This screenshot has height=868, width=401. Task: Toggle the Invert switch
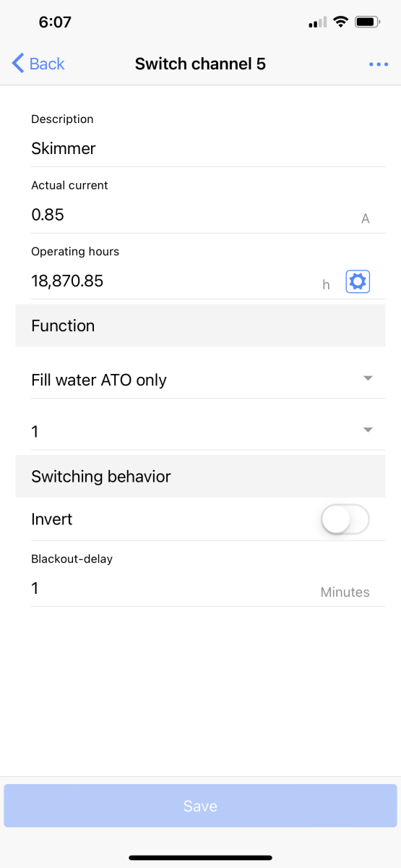coord(345,519)
